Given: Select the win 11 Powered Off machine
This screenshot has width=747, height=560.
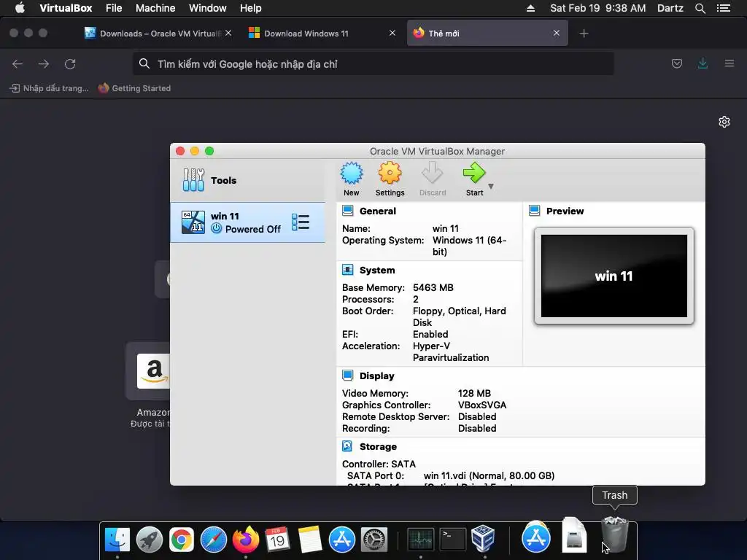Looking at the screenshot, I should 248,222.
